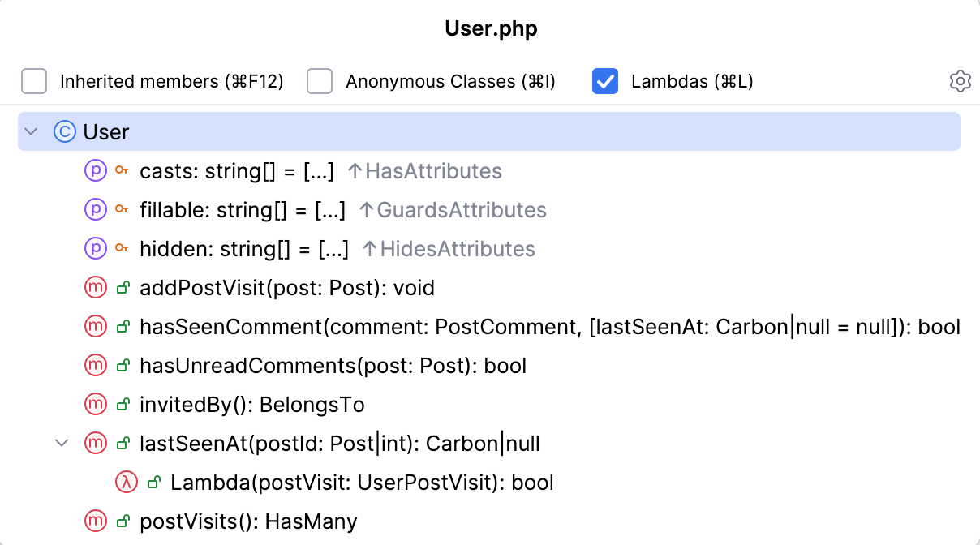Disable the Lambdas checkbox

tap(604, 81)
